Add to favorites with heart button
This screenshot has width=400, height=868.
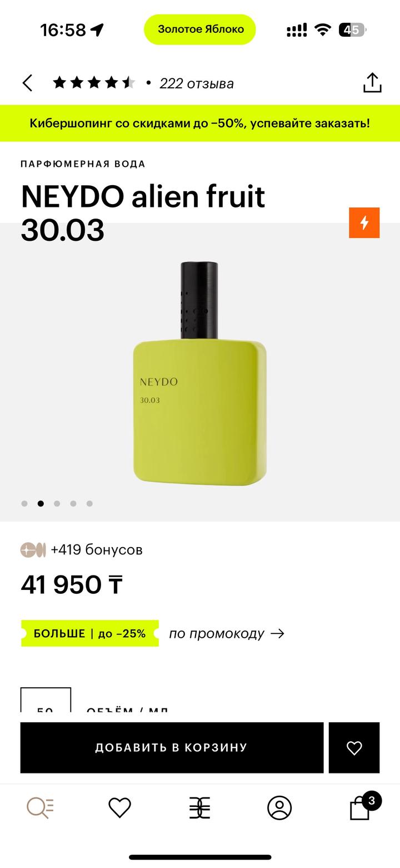(354, 747)
